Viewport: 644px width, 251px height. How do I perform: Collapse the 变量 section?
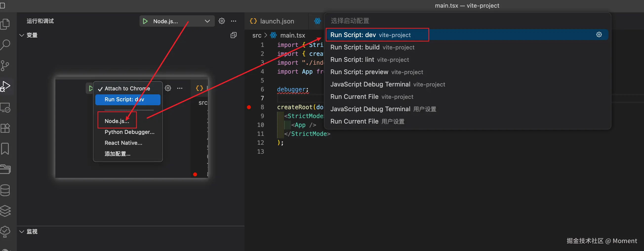(22, 35)
